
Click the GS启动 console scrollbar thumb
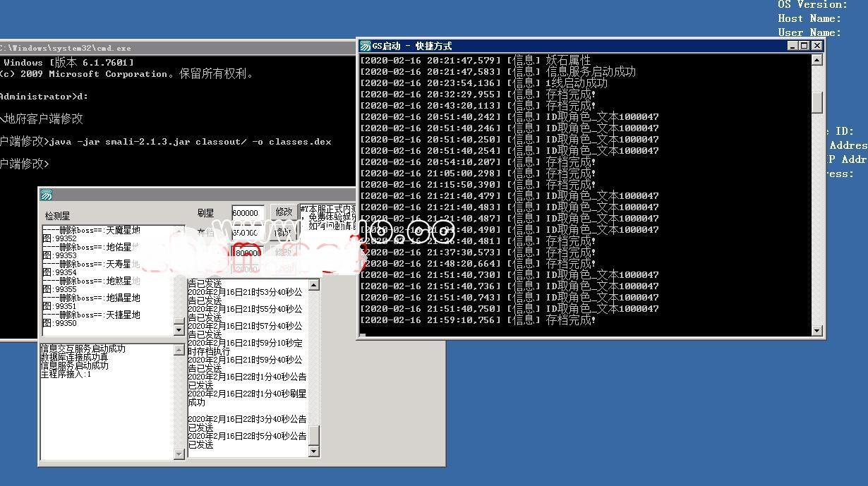(817, 102)
